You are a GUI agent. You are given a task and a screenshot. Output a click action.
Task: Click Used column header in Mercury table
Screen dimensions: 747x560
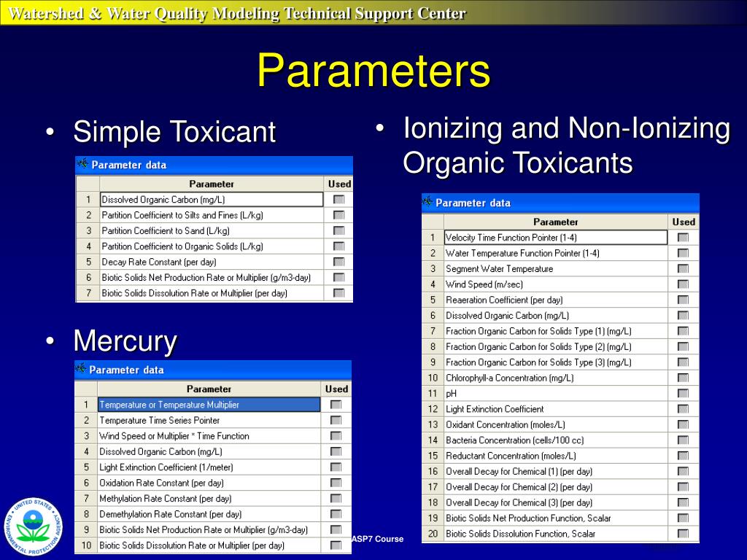336,389
